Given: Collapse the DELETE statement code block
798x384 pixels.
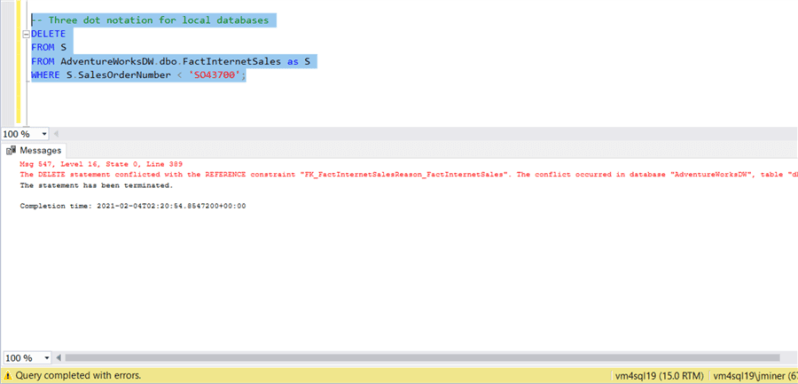Looking at the screenshot, I should coord(26,35).
